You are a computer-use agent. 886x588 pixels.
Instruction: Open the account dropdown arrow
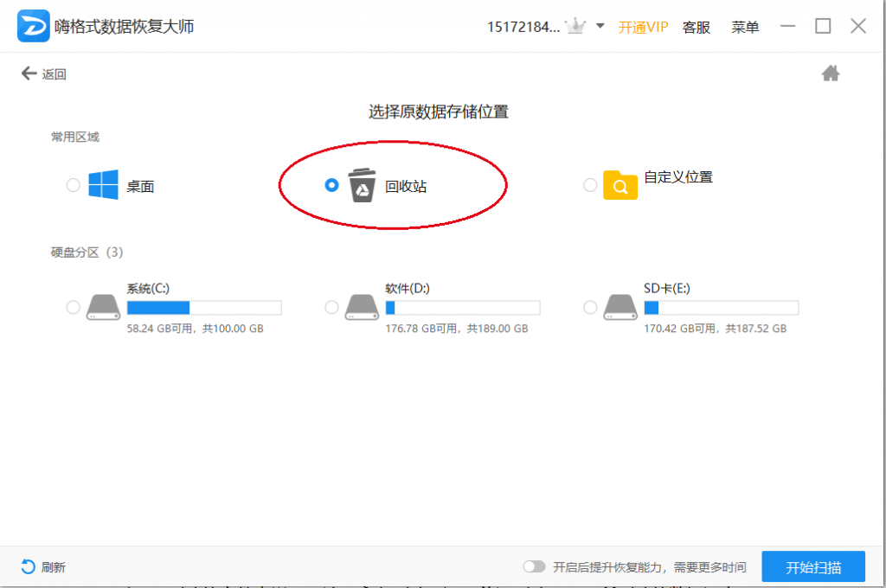click(600, 26)
